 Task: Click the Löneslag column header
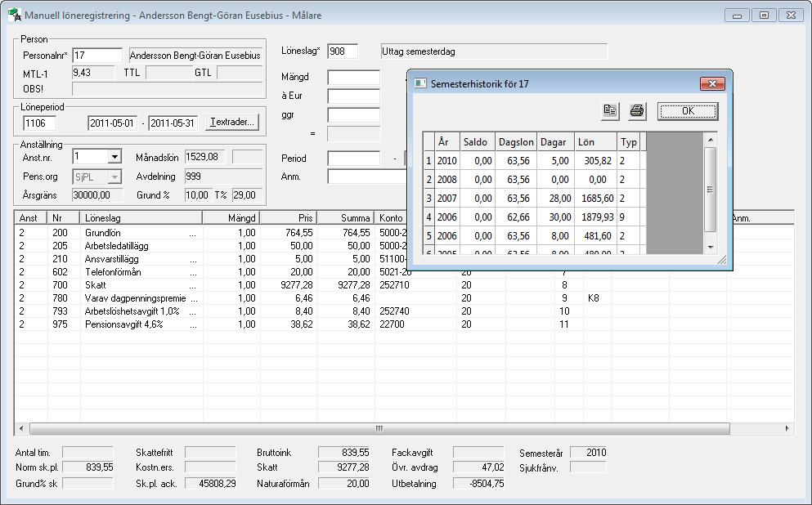141,218
